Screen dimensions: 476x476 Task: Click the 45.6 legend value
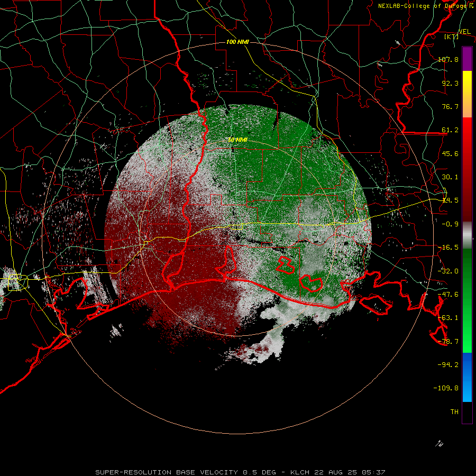450,153
